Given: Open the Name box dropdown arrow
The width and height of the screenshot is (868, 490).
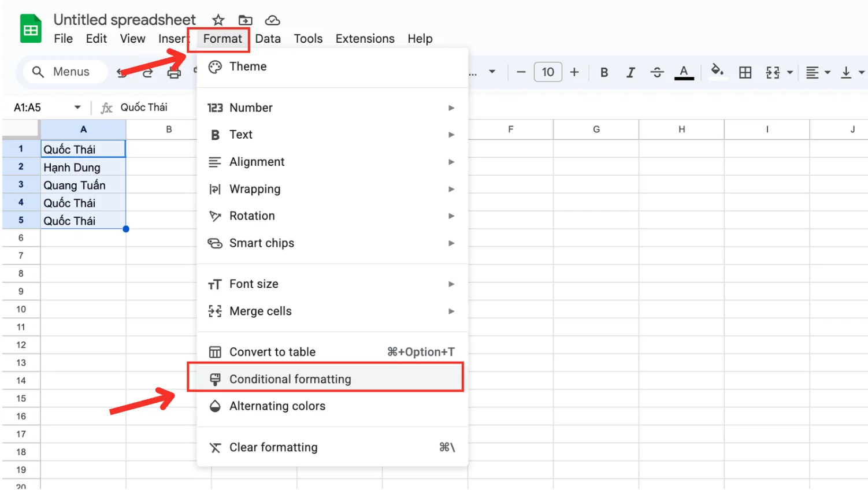Looking at the screenshot, I should (77, 107).
